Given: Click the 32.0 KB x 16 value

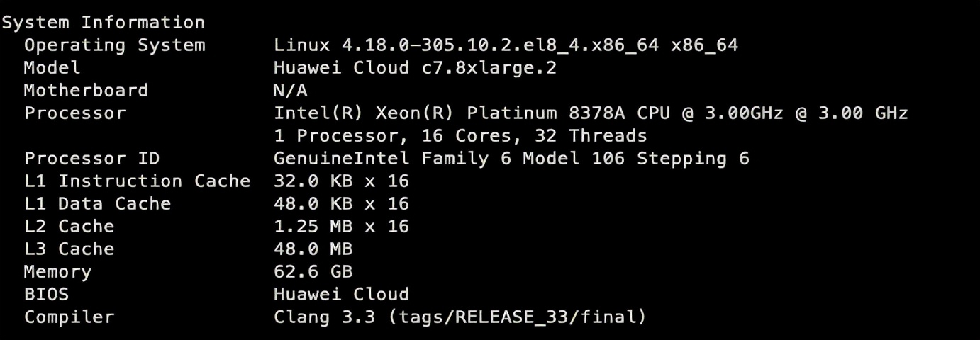Looking at the screenshot, I should [x=341, y=181].
